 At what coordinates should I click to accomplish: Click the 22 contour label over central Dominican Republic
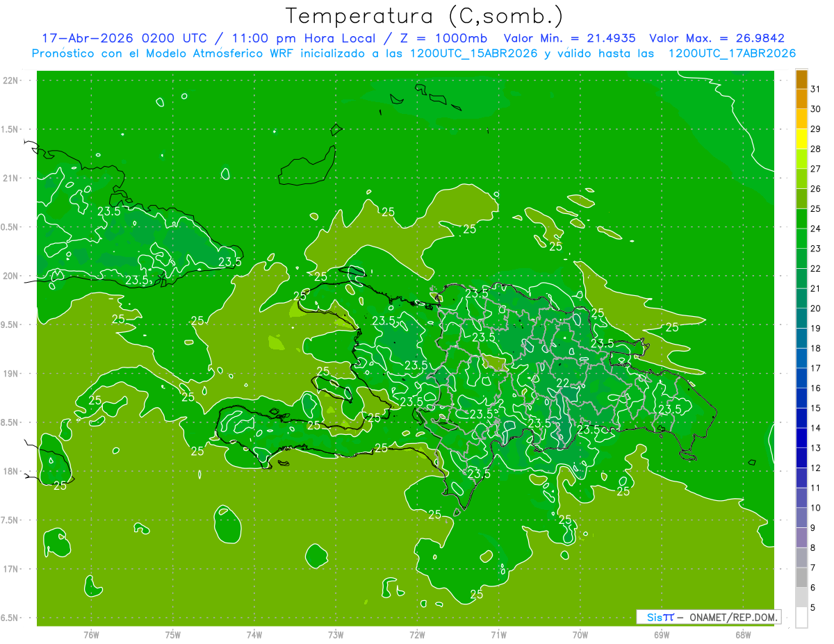(563, 383)
